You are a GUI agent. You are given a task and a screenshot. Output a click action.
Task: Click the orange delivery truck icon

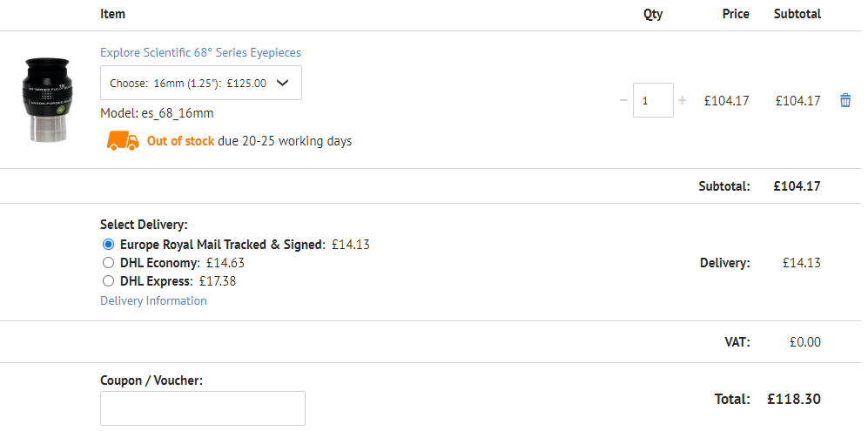[123, 140]
